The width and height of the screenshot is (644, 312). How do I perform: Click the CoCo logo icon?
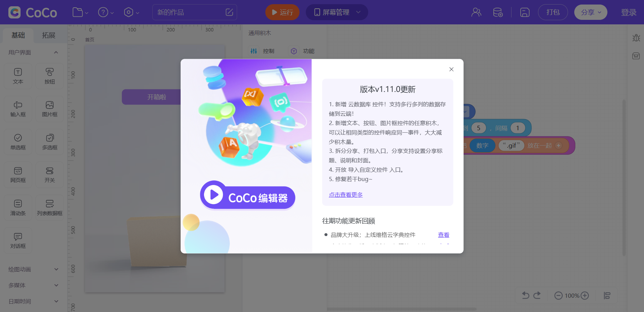point(15,12)
